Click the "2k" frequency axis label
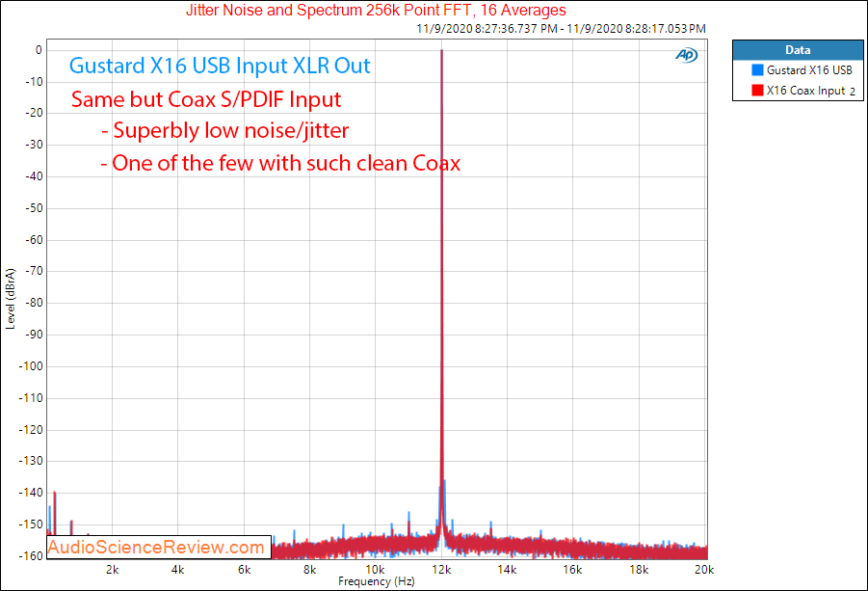868x591 pixels. 113,570
